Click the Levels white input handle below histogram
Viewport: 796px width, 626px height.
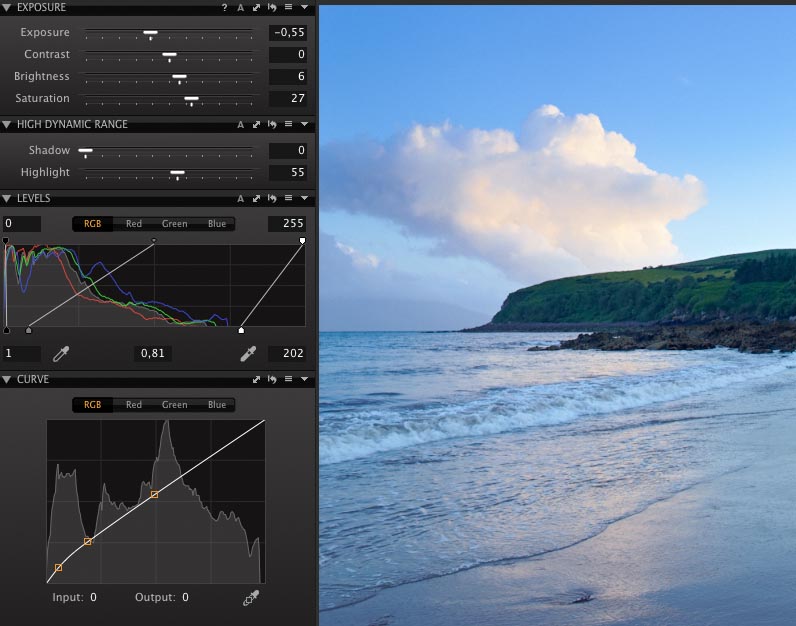coord(241,331)
